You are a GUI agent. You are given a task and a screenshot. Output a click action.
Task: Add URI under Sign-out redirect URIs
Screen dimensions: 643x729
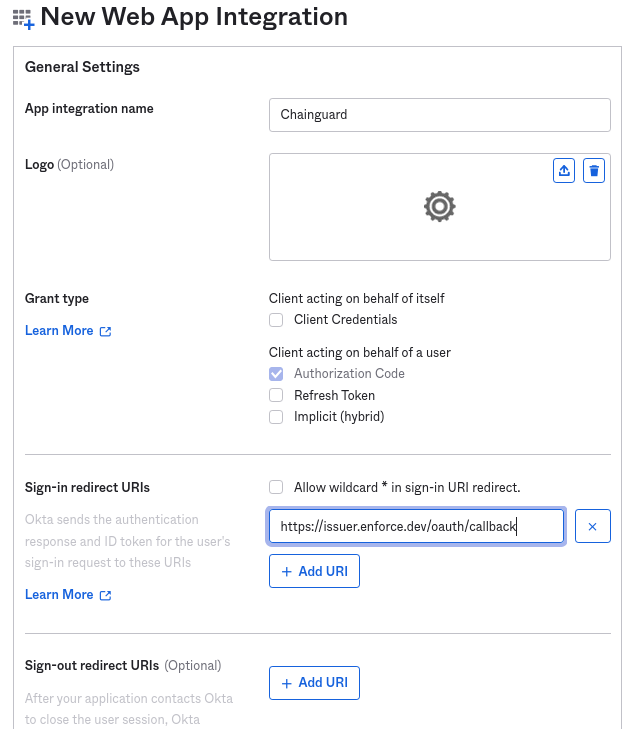(314, 683)
